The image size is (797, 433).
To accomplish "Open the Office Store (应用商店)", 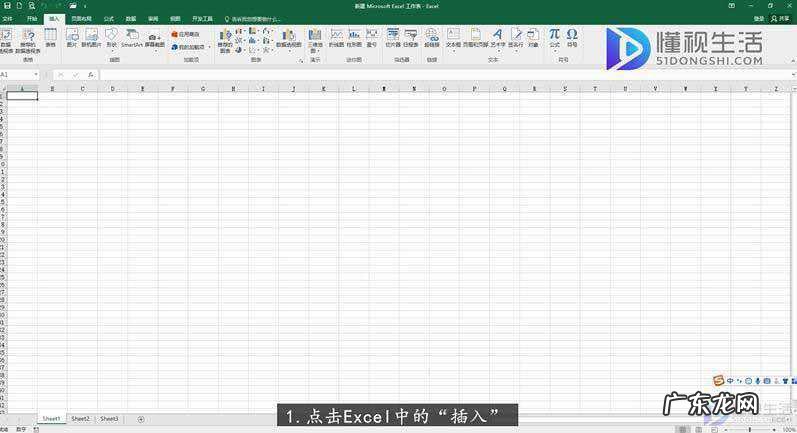I will click(x=186, y=34).
